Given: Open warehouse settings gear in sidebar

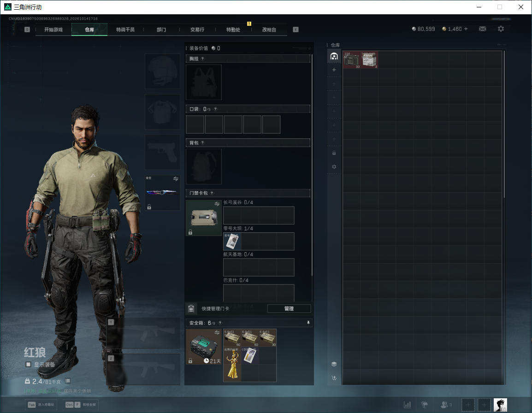Looking at the screenshot, I should pyautogui.click(x=334, y=166).
